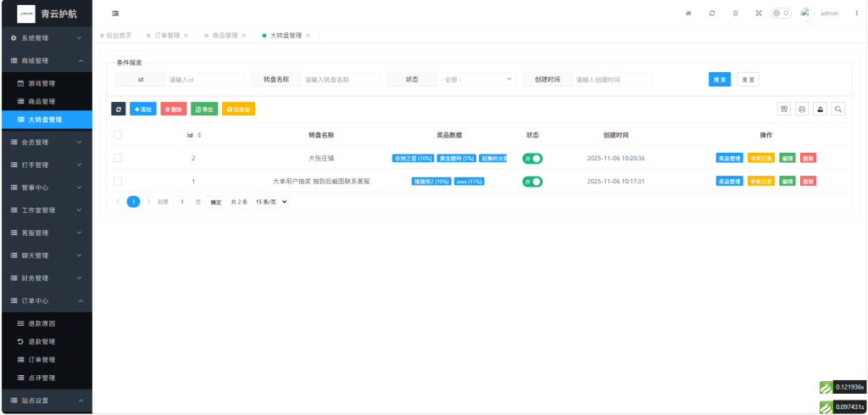Expand the 系统管理 menu

coord(46,38)
